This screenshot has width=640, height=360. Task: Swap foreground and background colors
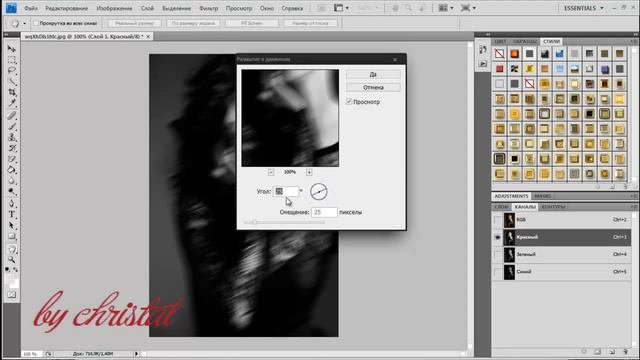pyautogui.click(x=16, y=270)
